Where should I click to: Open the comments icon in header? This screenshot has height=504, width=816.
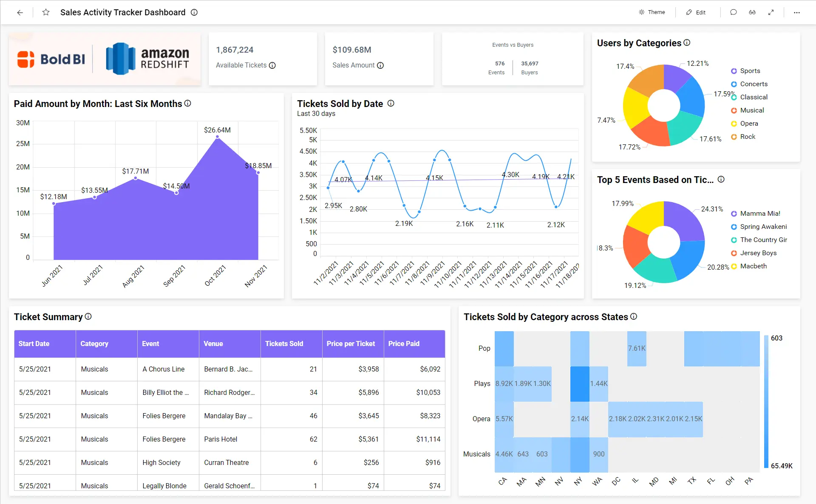click(733, 12)
